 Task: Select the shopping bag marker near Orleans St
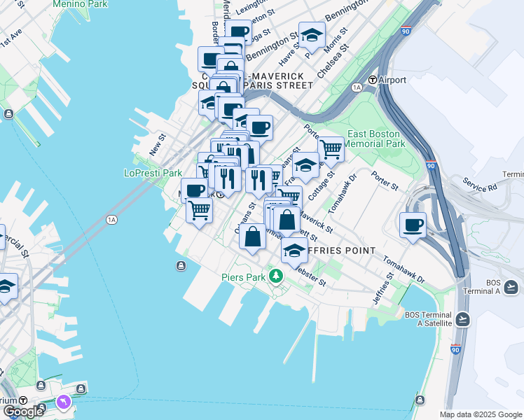[253, 238]
